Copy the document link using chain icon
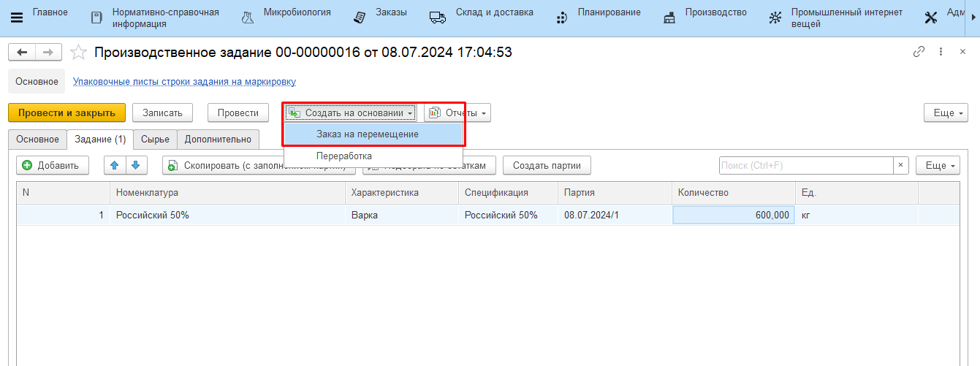Viewport: 980px width, 366px height. point(919,52)
